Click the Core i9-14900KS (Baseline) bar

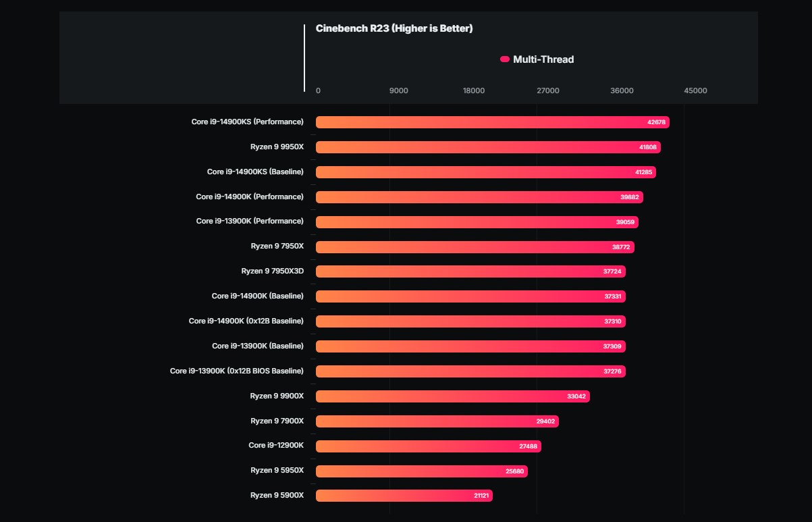486,172
